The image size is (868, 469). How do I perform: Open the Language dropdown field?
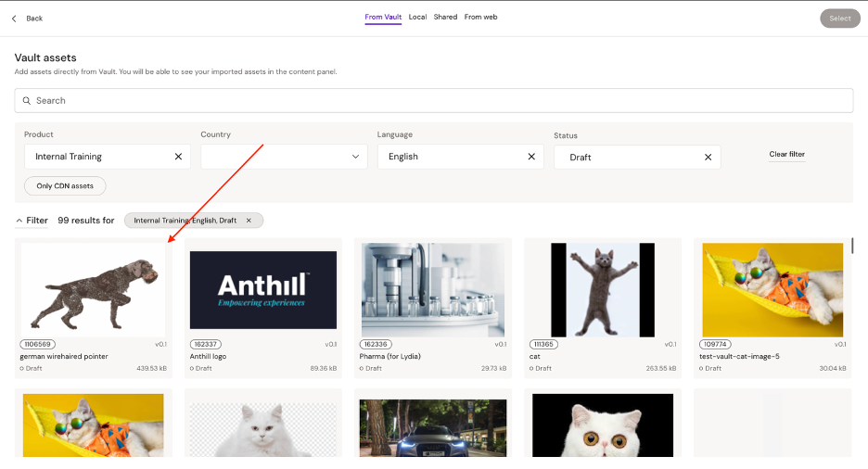461,157
